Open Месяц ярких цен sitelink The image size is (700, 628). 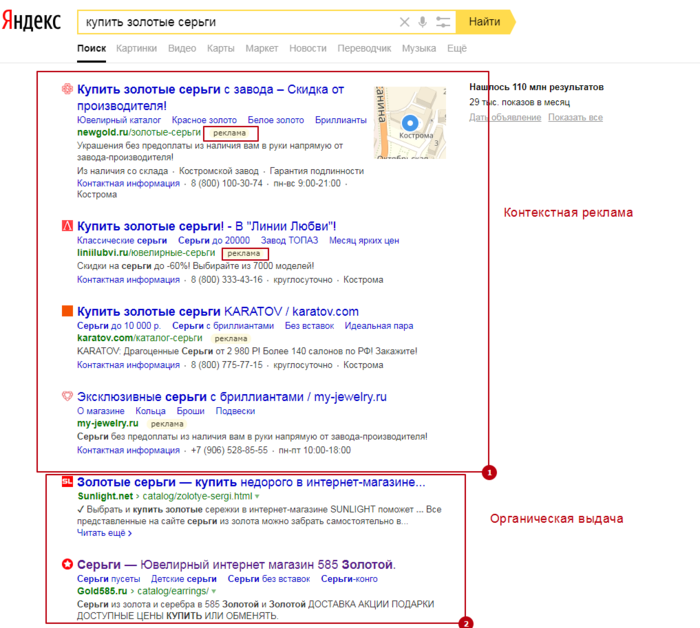[364, 240]
